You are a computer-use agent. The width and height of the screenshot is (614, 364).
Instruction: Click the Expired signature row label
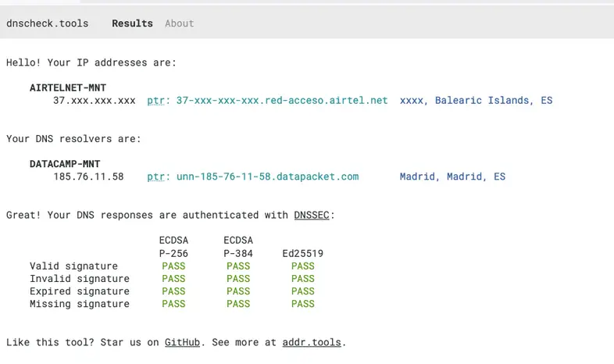click(x=80, y=291)
